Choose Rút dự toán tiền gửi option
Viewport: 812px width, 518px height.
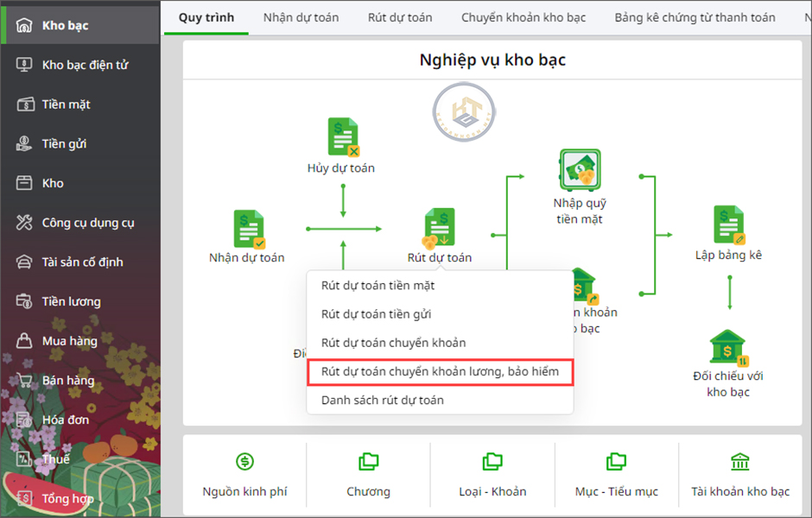coord(376,314)
